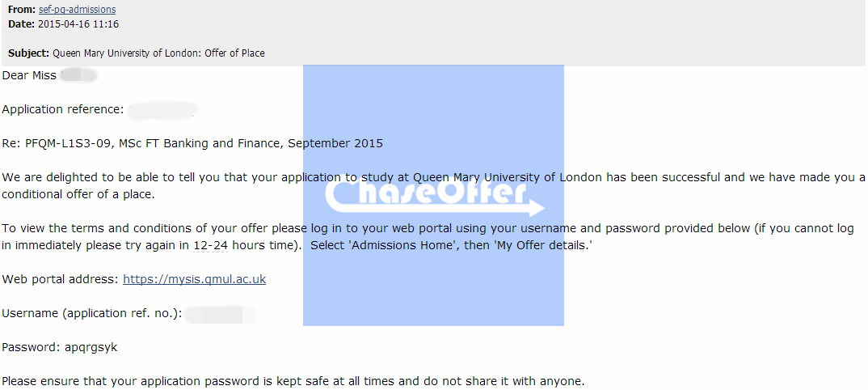868x390 pixels.
Task: Click the date 2015-04-16 11:16
Action: tap(78, 24)
